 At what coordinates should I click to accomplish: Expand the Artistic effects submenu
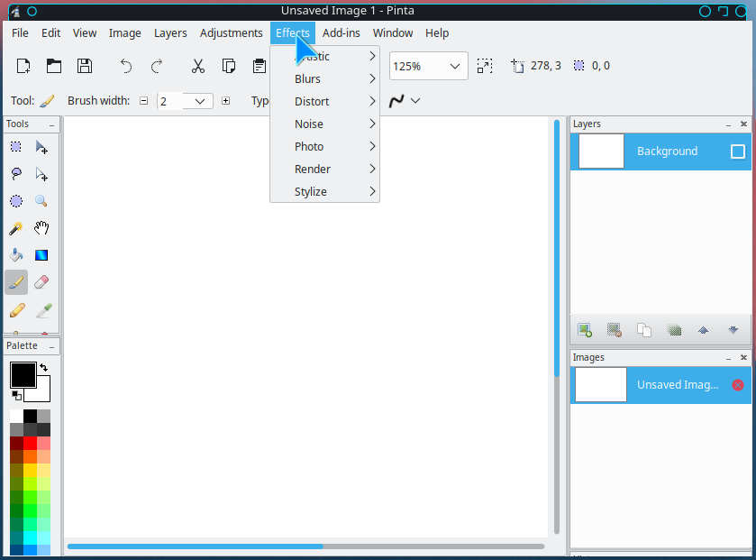click(324, 57)
